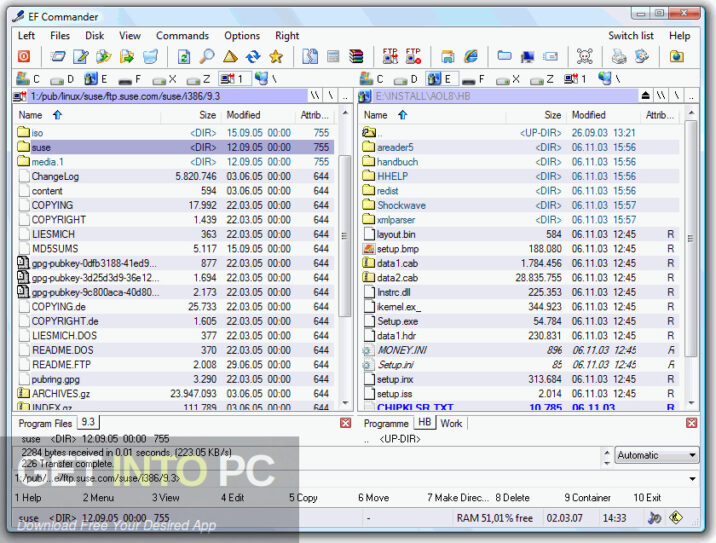Select drive E in left panel
The image size is (716, 543).
pos(96,79)
